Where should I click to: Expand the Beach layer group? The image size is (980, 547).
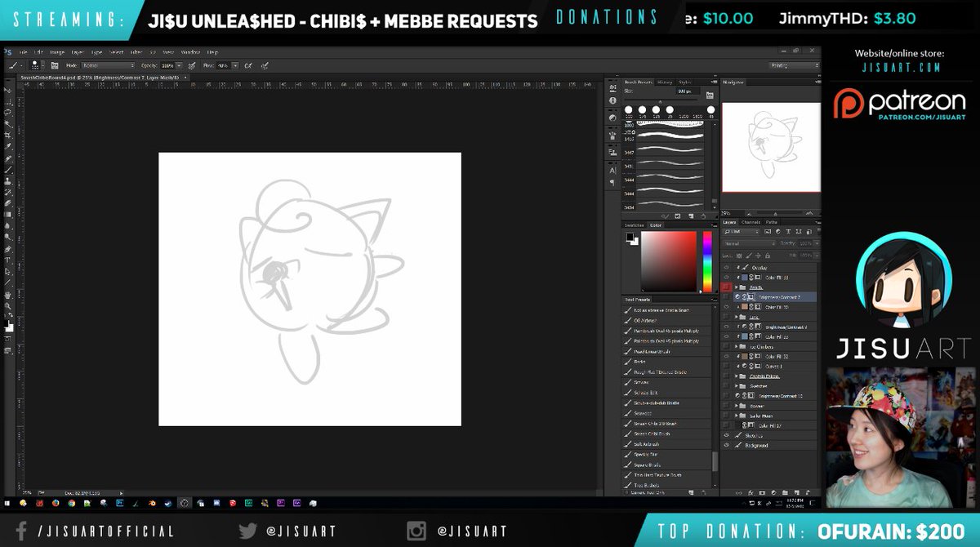(736, 287)
